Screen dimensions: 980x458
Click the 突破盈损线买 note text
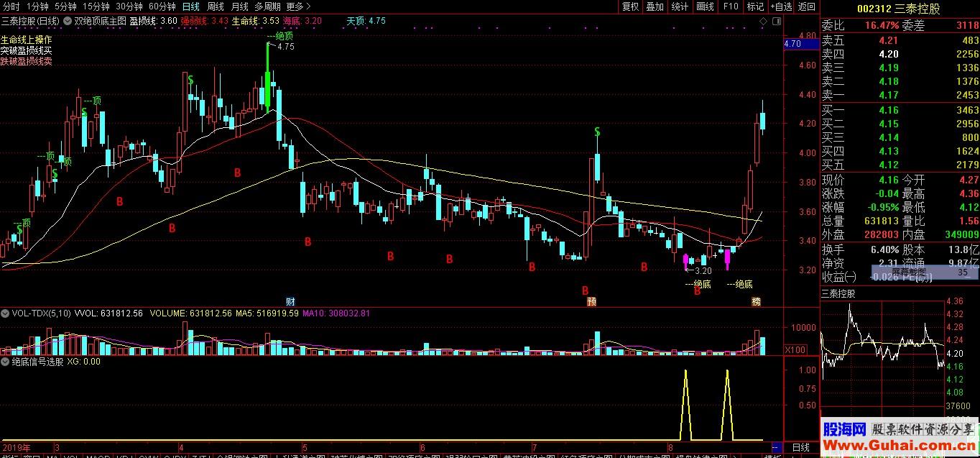(27, 51)
